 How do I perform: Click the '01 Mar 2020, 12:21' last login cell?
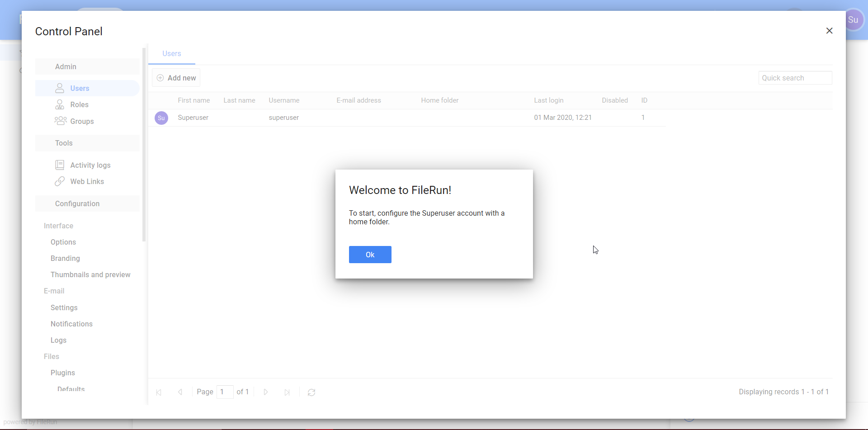[x=563, y=118]
